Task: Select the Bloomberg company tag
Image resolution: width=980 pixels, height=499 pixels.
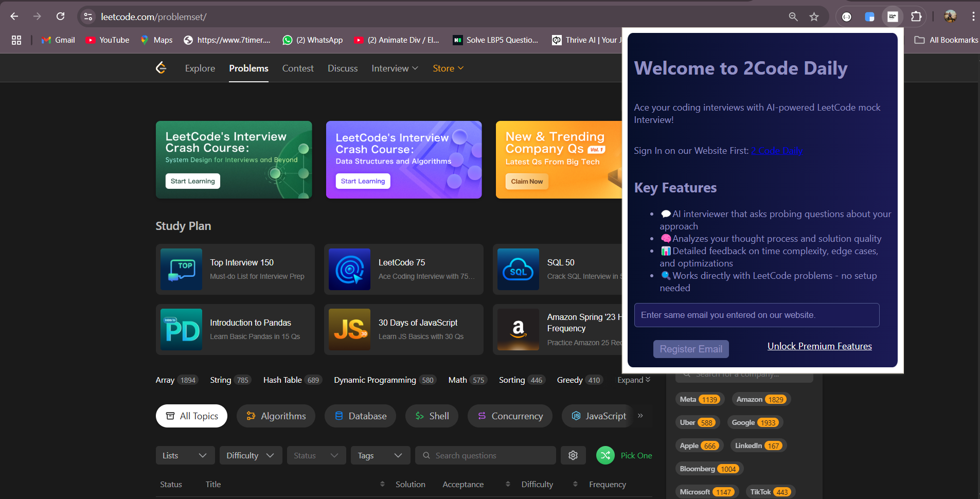Action: coord(709,469)
